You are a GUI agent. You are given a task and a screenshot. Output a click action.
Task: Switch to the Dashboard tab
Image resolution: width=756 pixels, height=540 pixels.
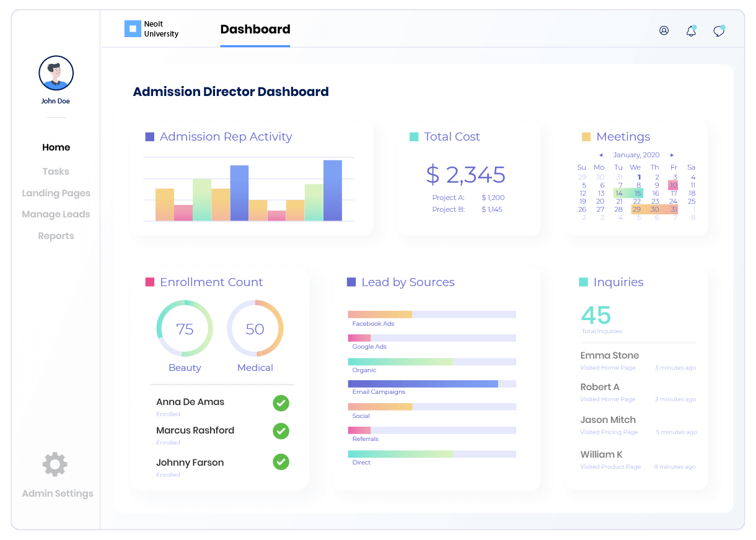pos(255,30)
